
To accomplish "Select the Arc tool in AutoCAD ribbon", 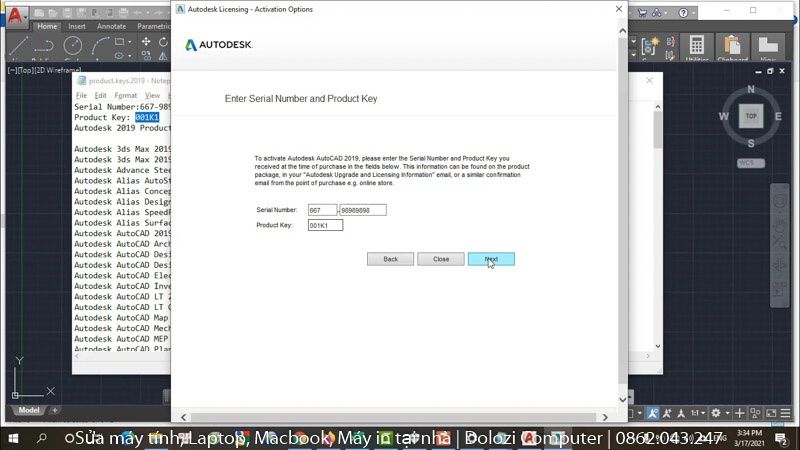I will click(100, 46).
